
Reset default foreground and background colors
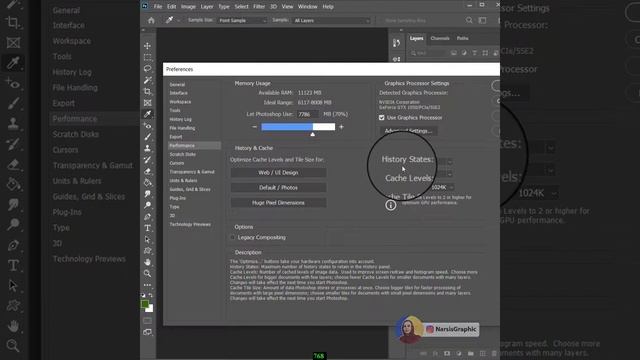coord(143,295)
